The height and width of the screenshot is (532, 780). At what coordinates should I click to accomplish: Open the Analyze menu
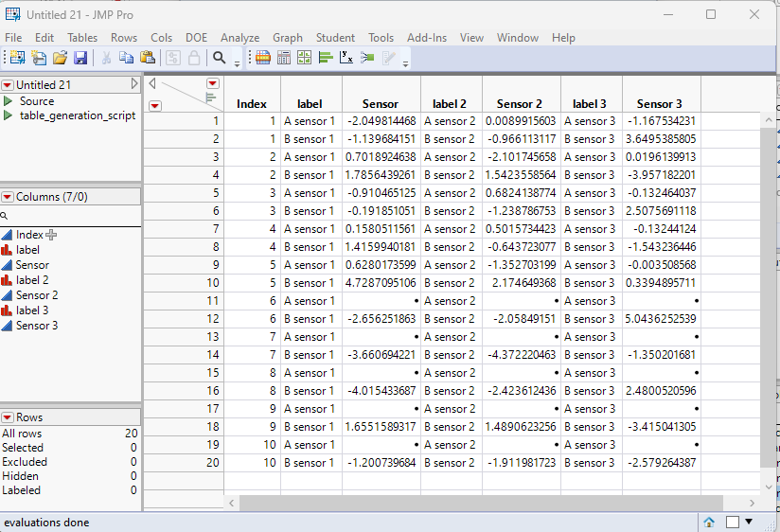[240, 38]
